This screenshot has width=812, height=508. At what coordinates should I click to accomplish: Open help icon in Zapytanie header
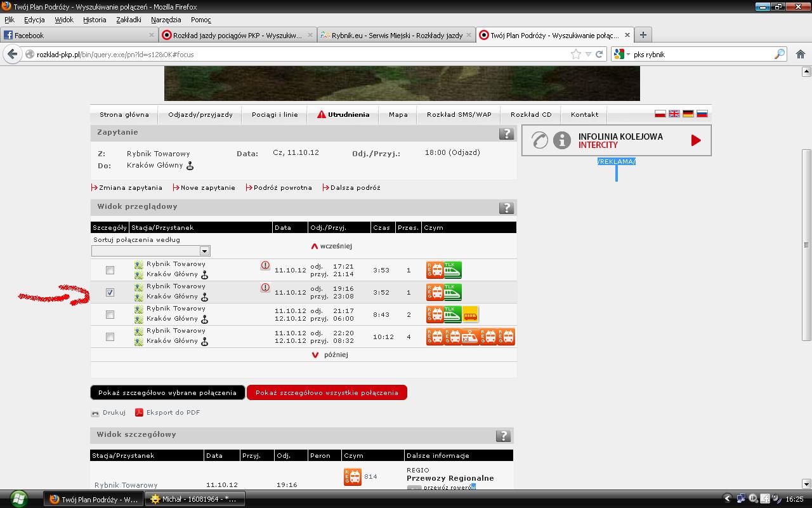click(506, 133)
